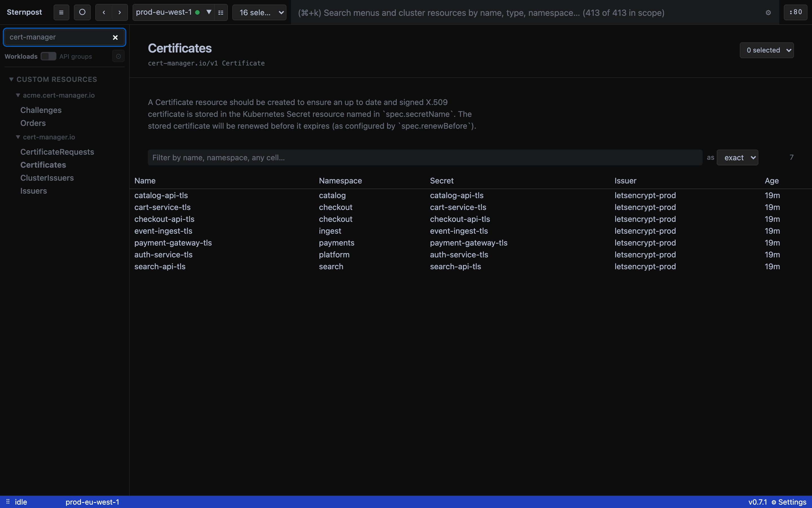Click the gear icon in search bar

768,12
